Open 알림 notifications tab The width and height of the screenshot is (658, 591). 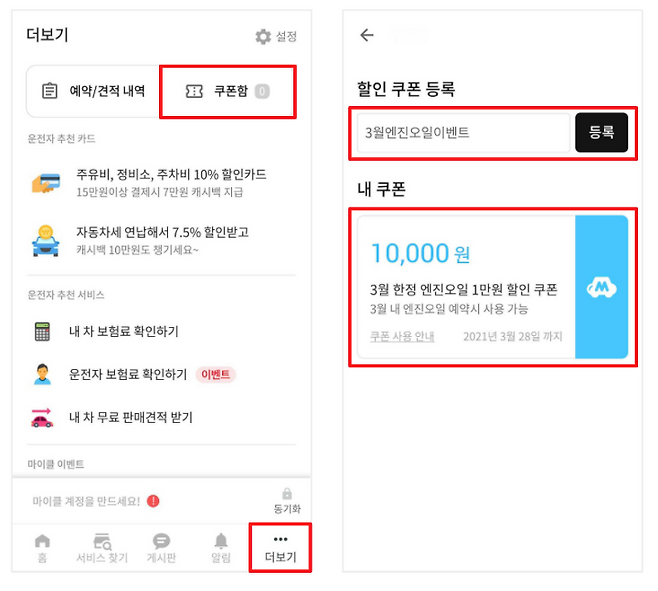pos(221,548)
